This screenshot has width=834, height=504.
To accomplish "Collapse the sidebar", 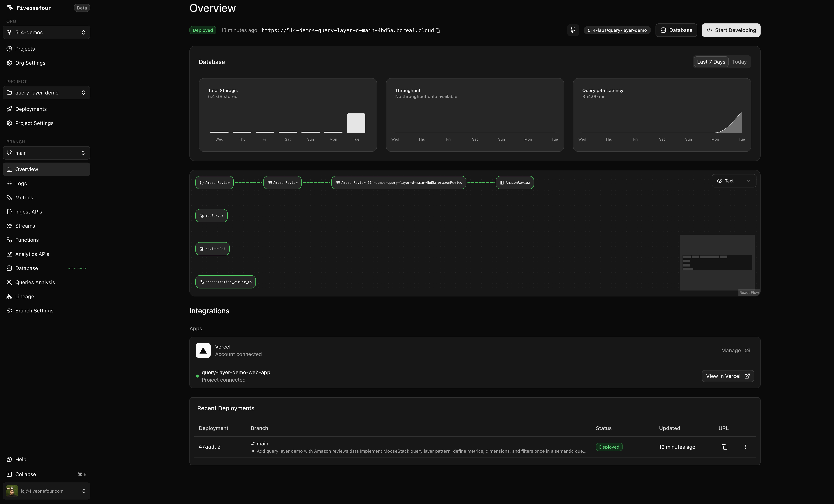I will click(25, 474).
